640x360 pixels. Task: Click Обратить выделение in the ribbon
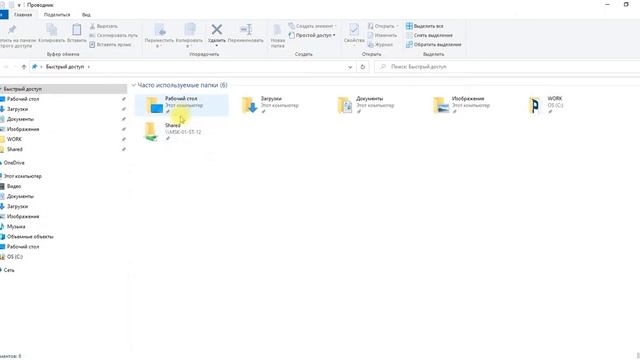433,44
